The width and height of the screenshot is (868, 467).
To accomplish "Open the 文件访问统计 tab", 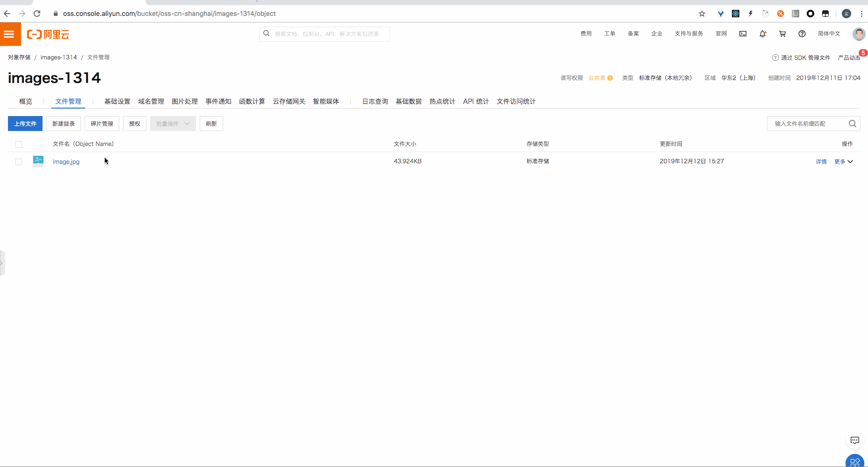I will coord(516,102).
